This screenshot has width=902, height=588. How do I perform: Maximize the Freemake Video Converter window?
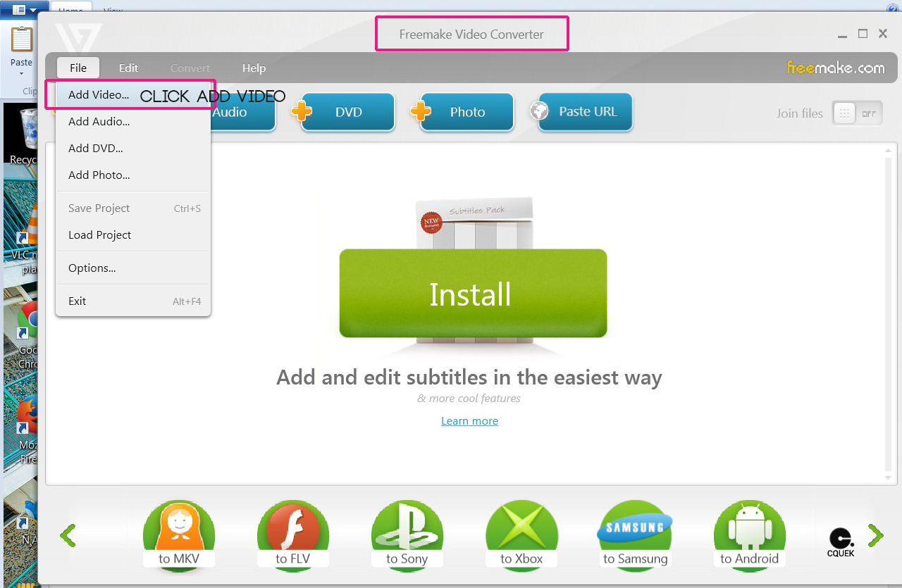[863, 34]
